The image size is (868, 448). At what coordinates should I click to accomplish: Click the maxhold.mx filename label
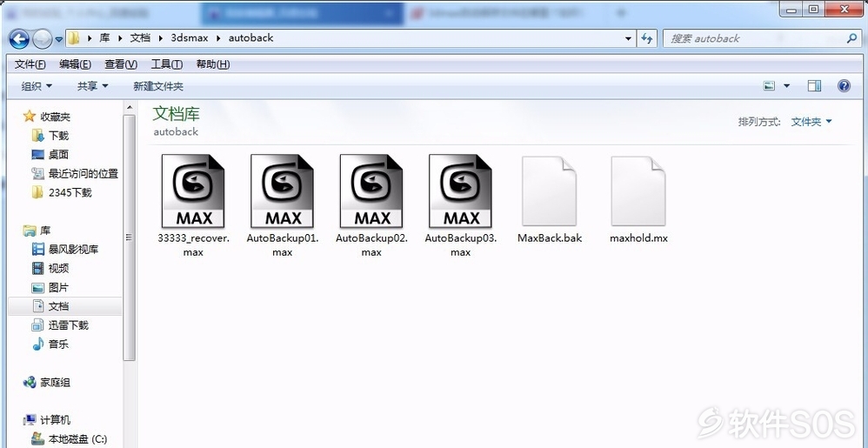coord(638,238)
